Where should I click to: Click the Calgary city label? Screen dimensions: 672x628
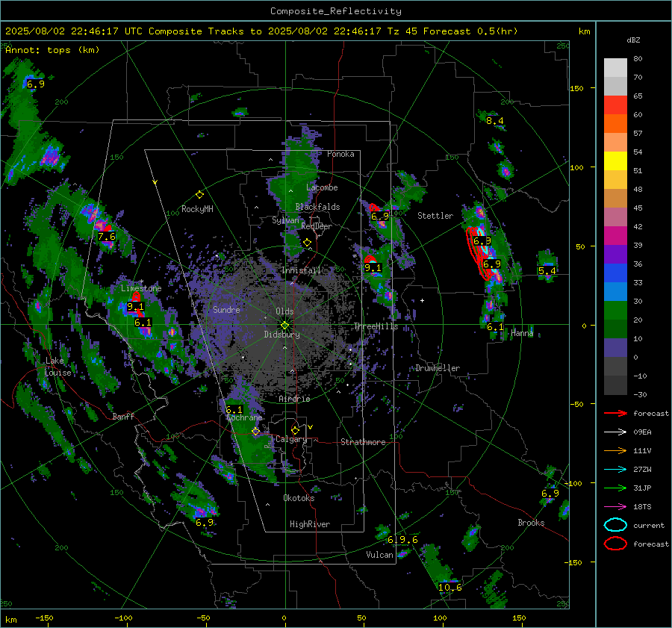click(x=291, y=439)
